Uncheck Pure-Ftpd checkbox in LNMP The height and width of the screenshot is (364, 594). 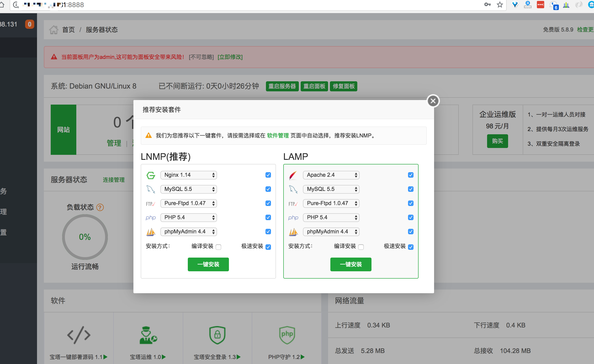point(268,203)
